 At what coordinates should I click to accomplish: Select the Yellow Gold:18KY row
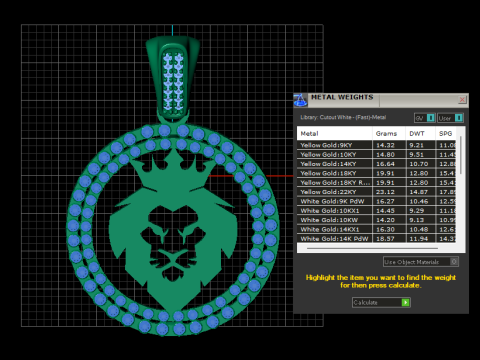[x=376, y=173]
